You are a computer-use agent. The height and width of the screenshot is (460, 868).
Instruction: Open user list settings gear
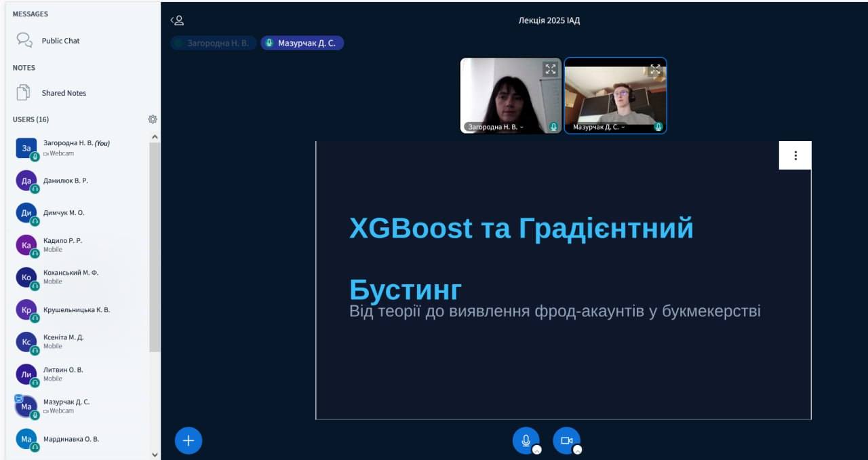point(153,119)
